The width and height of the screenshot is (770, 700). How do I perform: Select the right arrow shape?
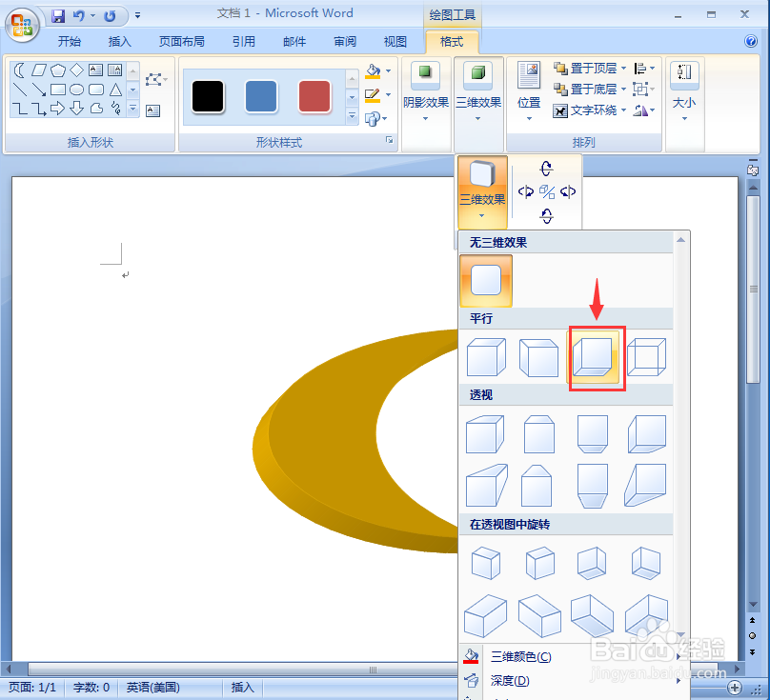pos(57,108)
